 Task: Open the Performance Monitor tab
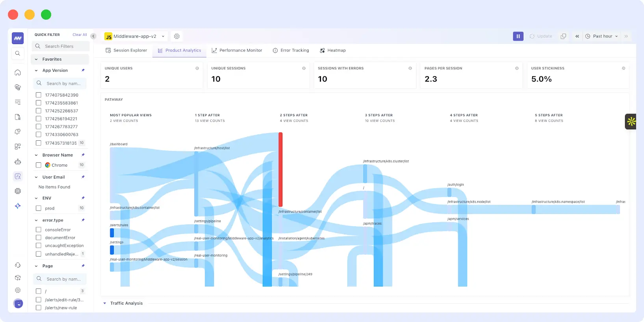coord(237,50)
